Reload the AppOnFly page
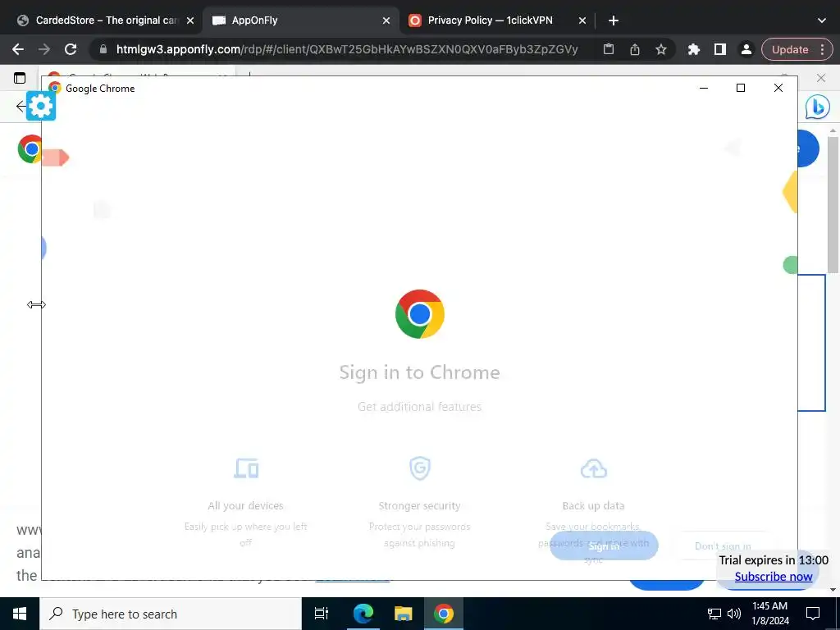Viewport: 840px width, 630px height. [71, 49]
